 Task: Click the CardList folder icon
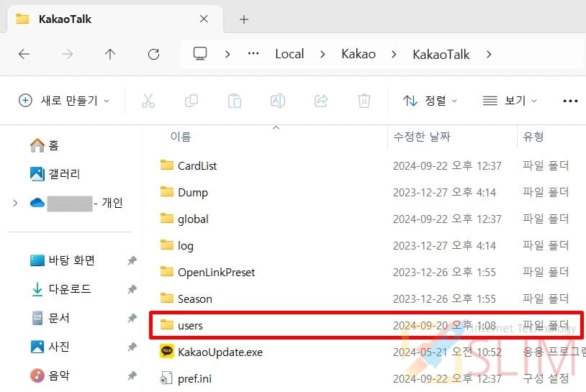167,165
